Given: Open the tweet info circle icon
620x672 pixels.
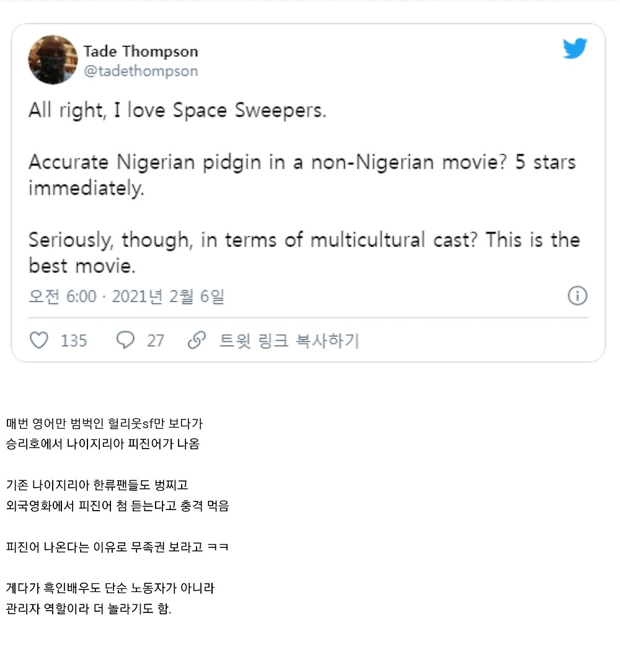Looking at the screenshot, I should [x=577, y=296].
